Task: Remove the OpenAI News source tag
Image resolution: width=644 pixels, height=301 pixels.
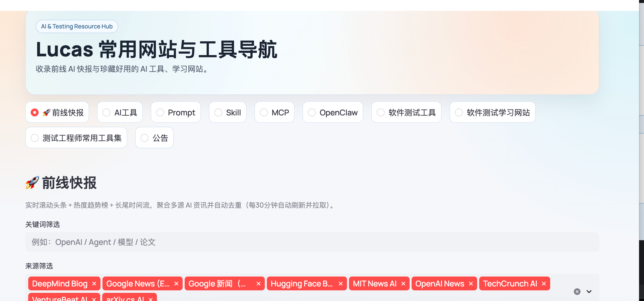Action: (471, 284)
